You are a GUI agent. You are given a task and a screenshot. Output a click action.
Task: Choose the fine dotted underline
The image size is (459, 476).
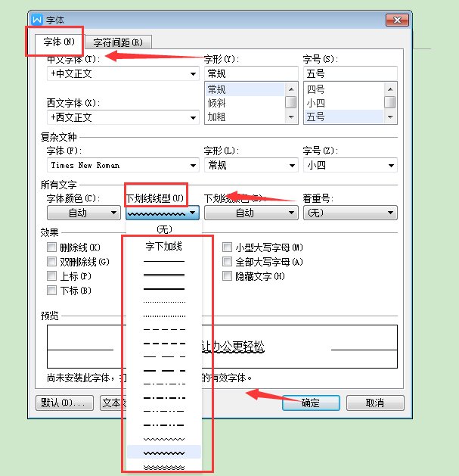(164, 303)
